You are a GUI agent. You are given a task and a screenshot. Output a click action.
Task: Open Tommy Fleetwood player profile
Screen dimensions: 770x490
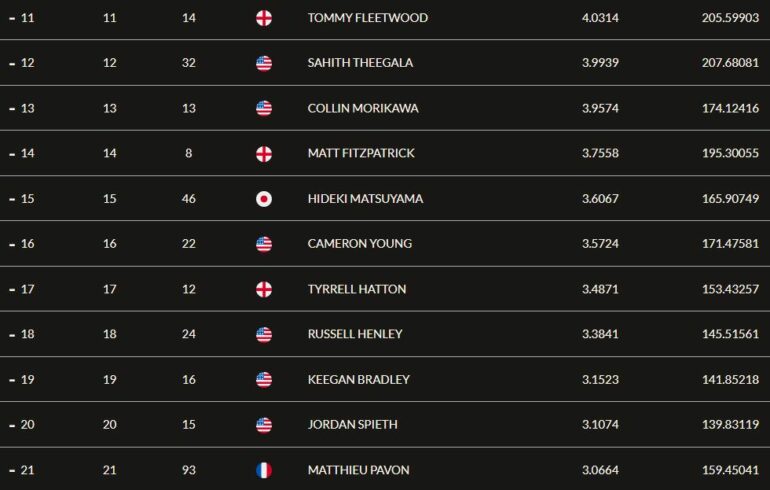point(368,18)
